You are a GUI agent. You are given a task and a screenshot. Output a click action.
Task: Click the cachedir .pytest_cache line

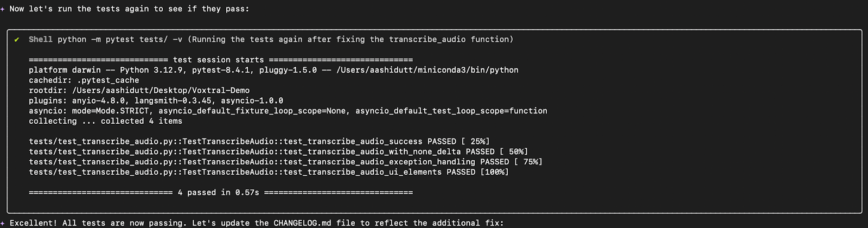(x=84, y=80)
